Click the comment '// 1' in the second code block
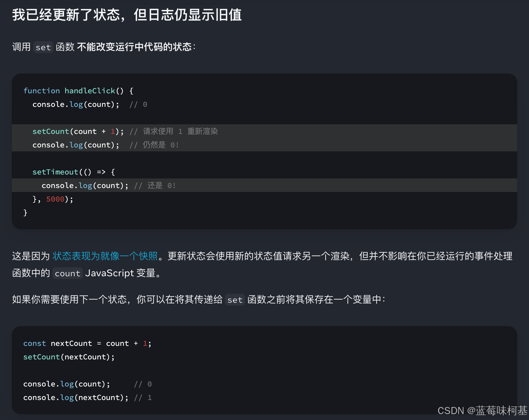The height and width of the screenshot is (420, 529). (143, 397)
